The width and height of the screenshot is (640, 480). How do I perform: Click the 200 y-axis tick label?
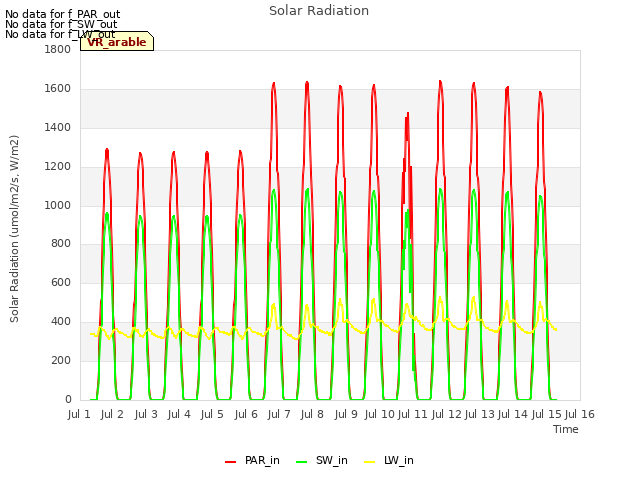point(61,360)
